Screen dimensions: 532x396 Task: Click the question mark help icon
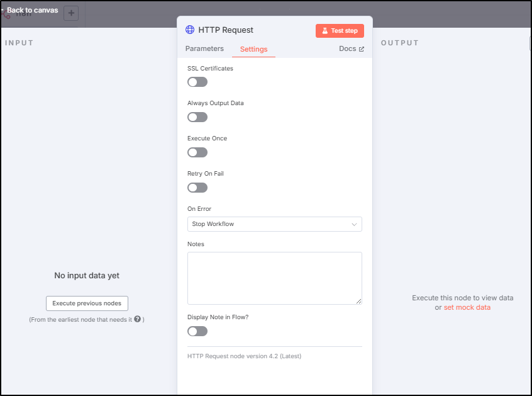(138, 319)
